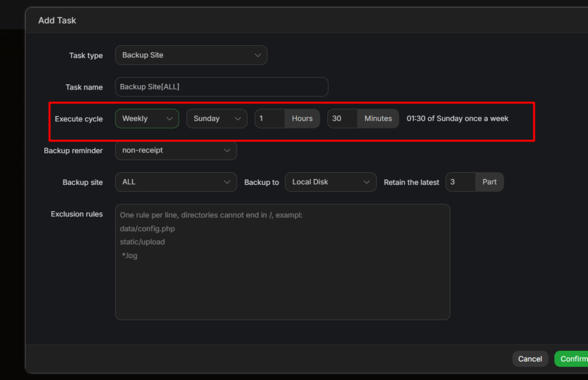Click the Add Task dialog title
Viewport: 588px width, 380px height.
[x=57, y=20]
